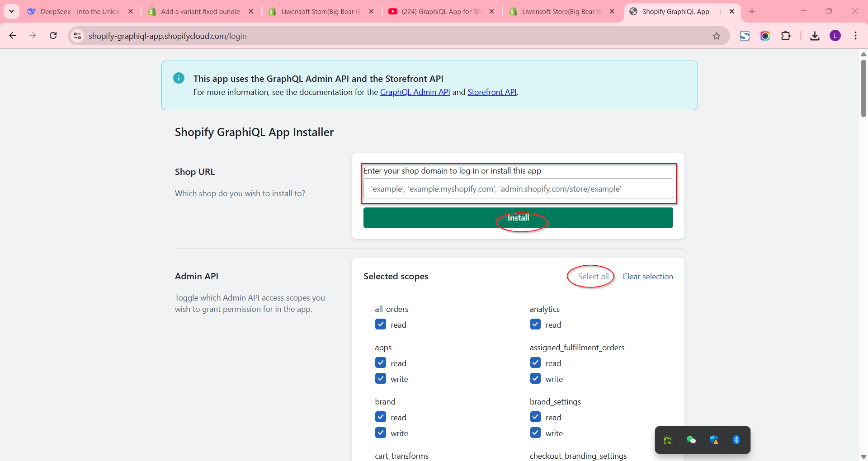Screen dimensions: 868x461
Task: Toggle brand_settings write checkbox
Action: (535, 433)
